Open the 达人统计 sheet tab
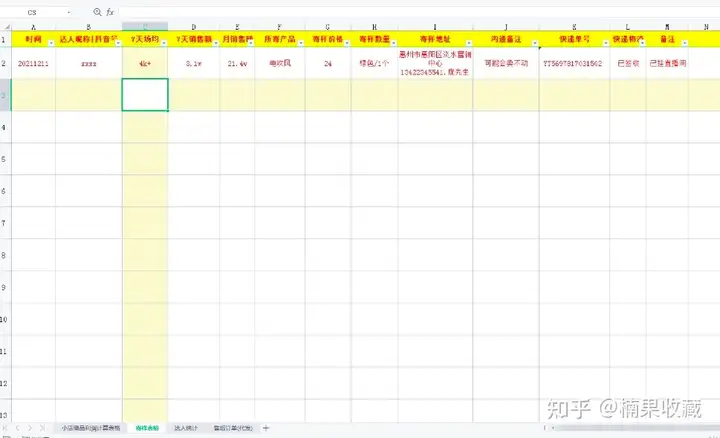The width and height of the screenshot is (720, 438). click(186, 428)
